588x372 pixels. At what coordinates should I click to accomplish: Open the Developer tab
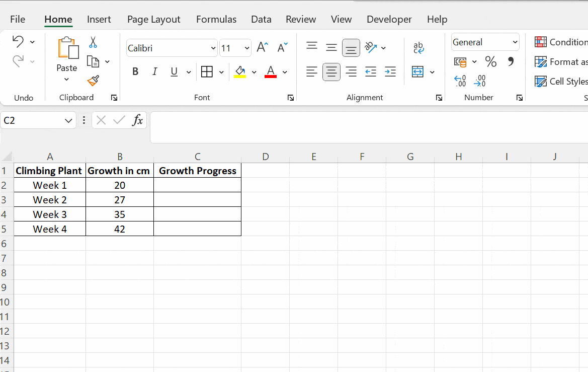tap(389, 19)
